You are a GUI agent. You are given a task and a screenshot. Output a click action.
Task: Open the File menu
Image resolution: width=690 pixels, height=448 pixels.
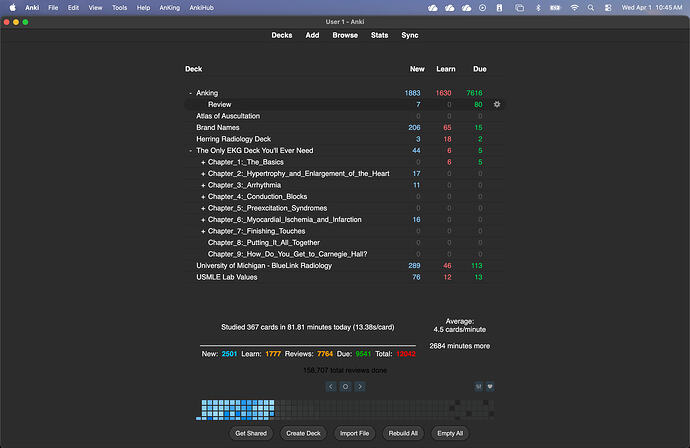[x=53, y=7]
